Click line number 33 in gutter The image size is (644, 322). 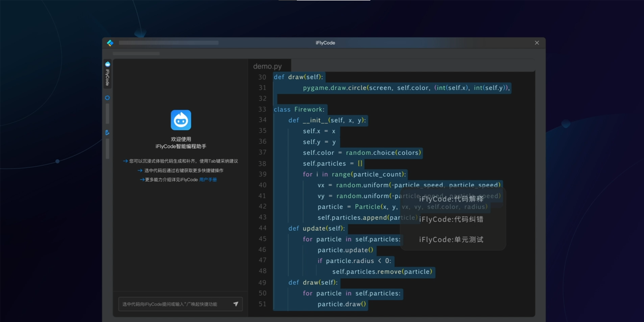(262, 109)
